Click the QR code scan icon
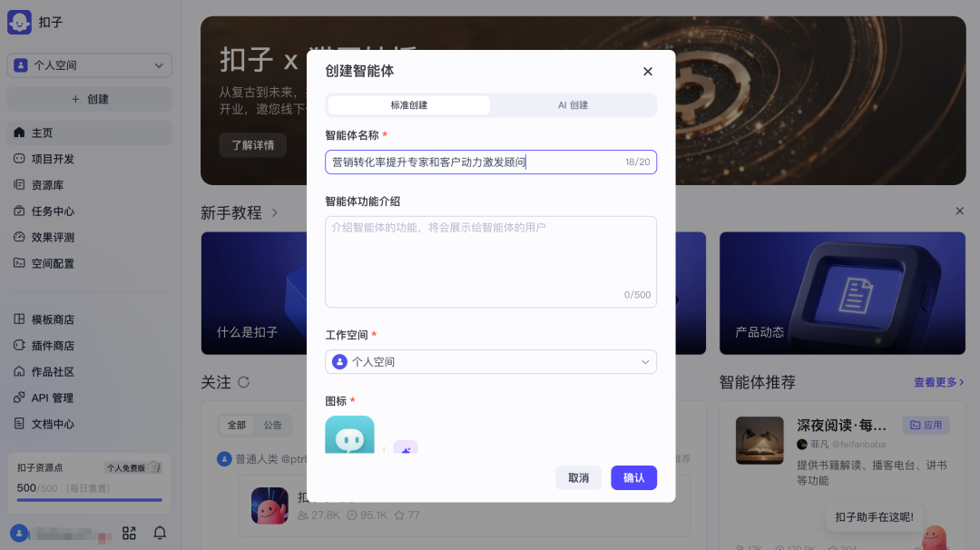Image resolution: width=980 pixels, height=550 pixels. coord(129,533)
